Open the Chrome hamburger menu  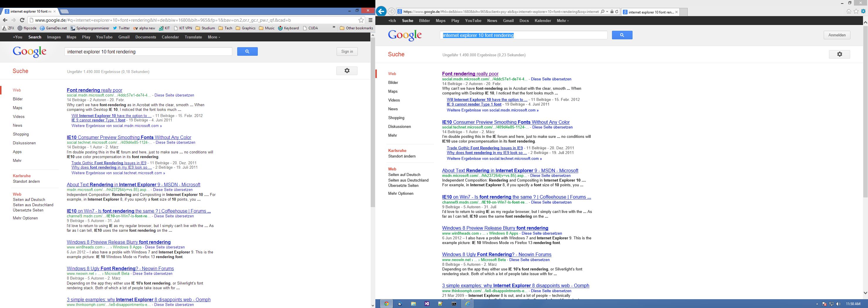(370, 20)
